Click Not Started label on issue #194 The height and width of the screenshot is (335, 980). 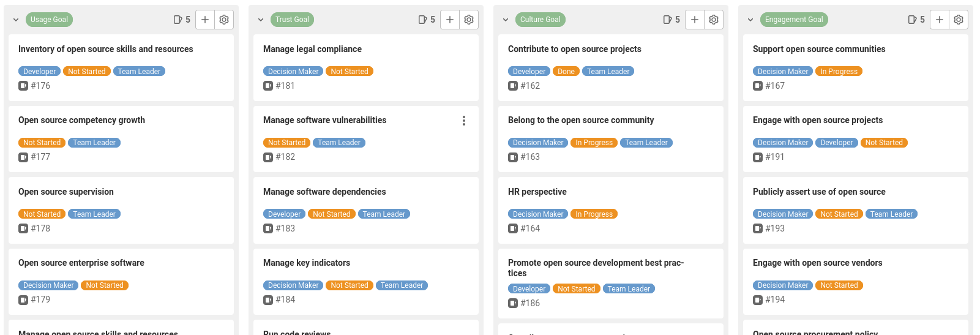(x=839, y=285)
